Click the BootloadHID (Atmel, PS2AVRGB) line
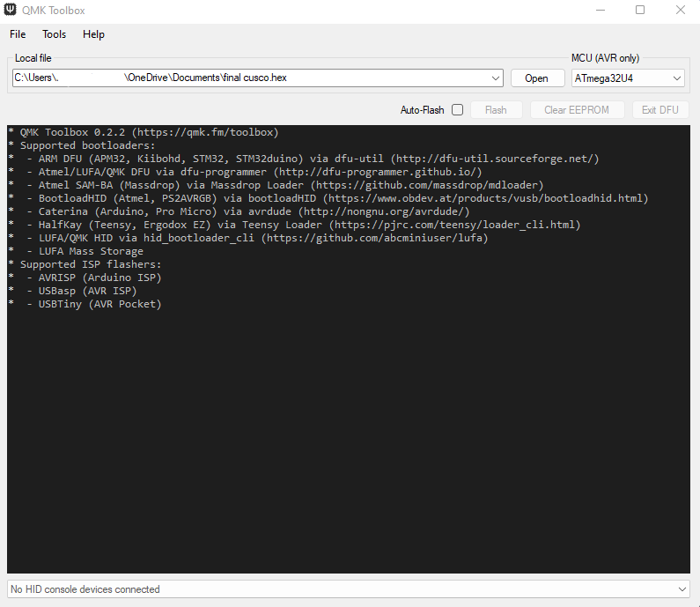700x607 pixels. coord(328,198)
